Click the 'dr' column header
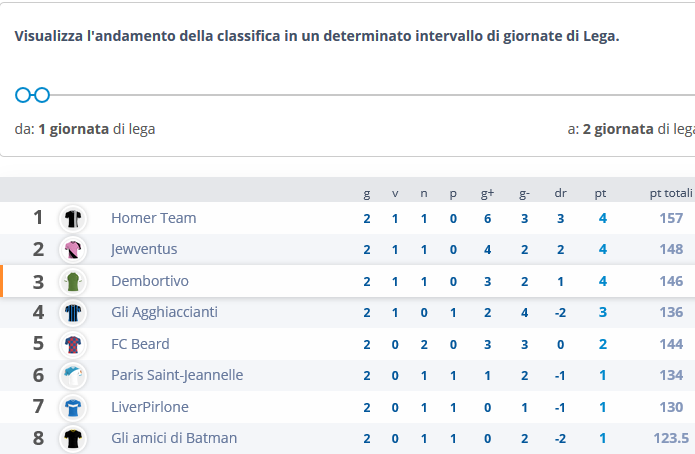This screenshot has width=695, height=454. tap(560, 193)
